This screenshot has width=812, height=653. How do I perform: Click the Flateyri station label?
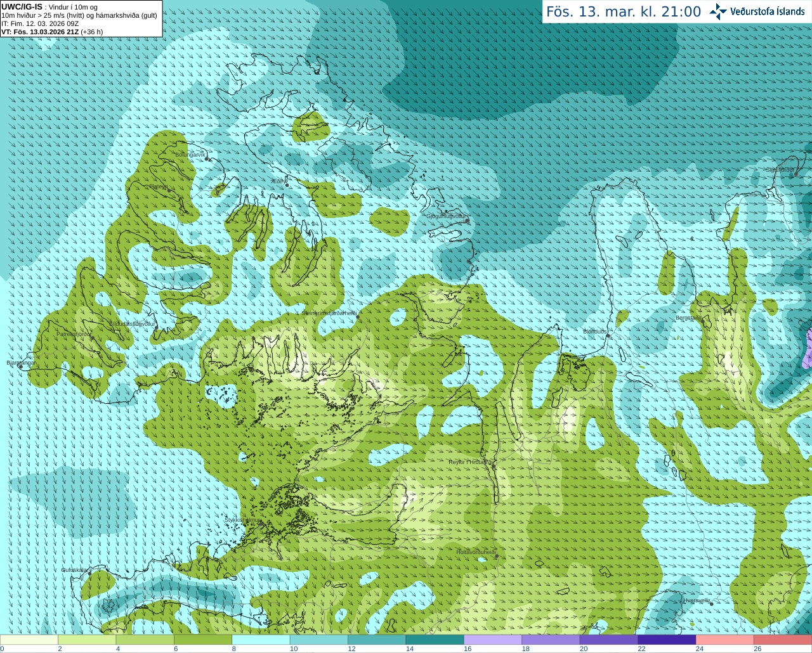pos(158,187)
